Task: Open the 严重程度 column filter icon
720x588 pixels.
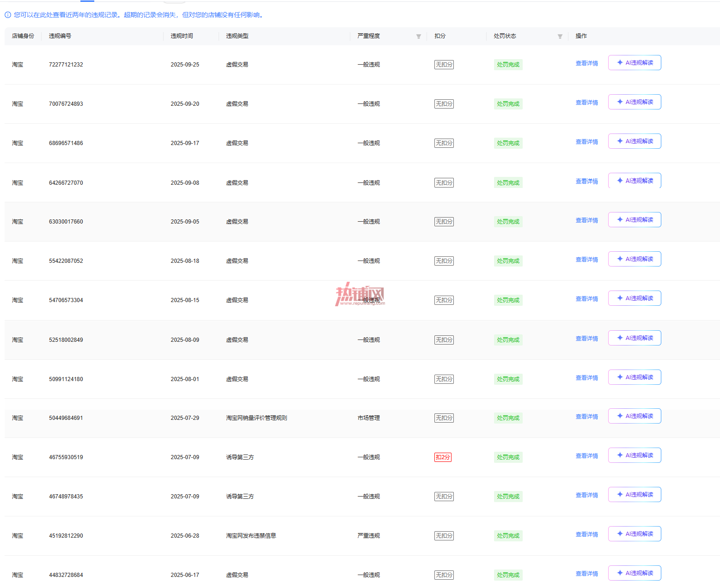Action: tap(418, 36)
